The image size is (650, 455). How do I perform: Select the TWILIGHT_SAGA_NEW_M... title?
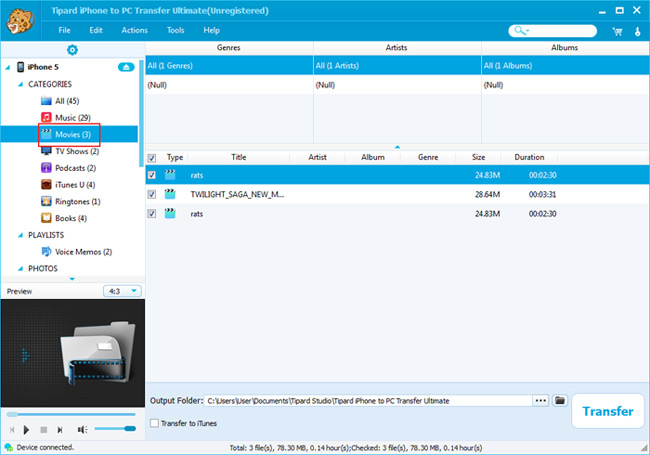click(x=237, y=194)
